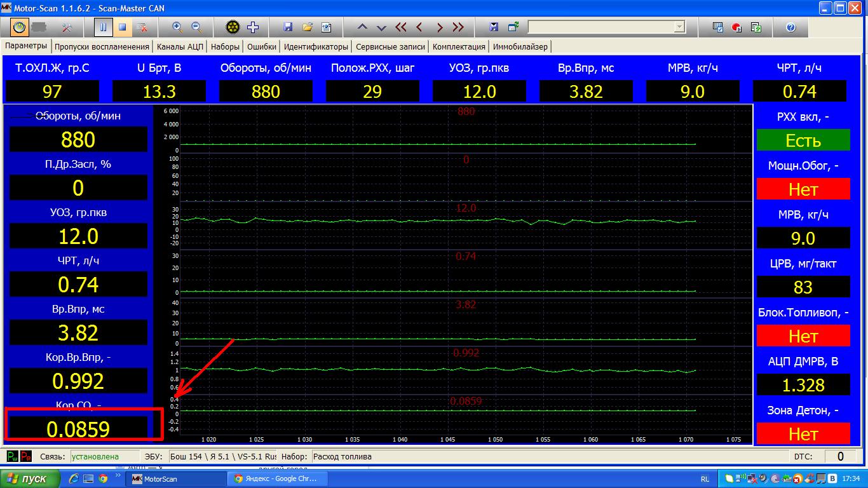Open the wrench and screwdriver settings tool
The width and height of the screenshot is (868, 488).
68,27
